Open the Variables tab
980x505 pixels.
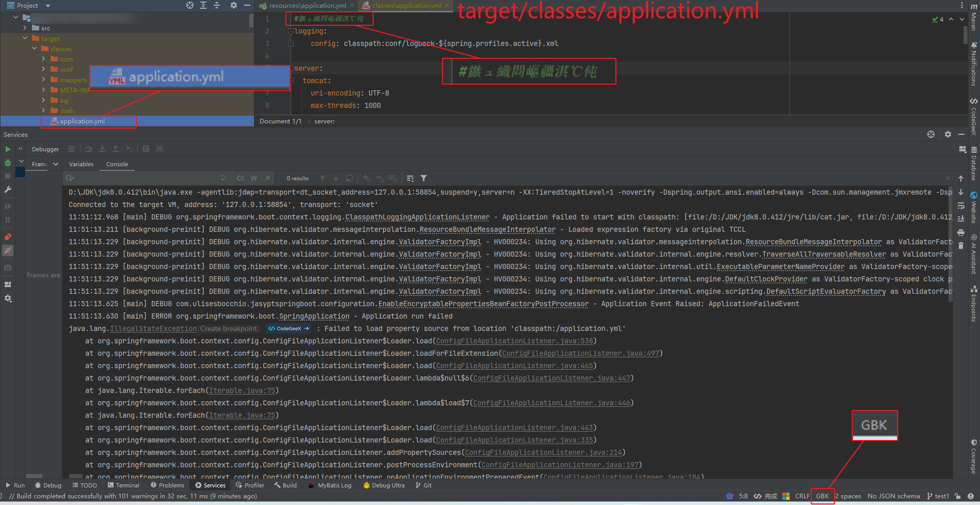tap(81, 164)
